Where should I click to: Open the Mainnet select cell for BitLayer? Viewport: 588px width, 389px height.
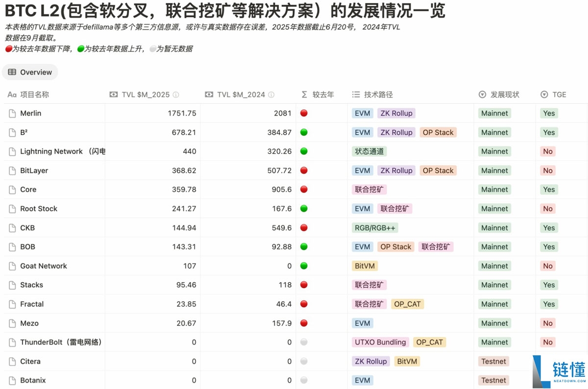point(494,170)
